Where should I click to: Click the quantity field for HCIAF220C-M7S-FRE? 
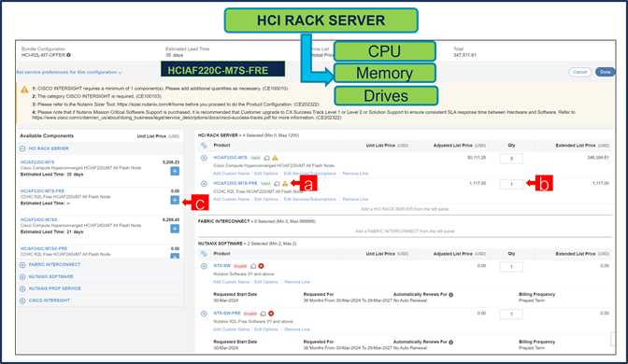[x=511, y=185]
